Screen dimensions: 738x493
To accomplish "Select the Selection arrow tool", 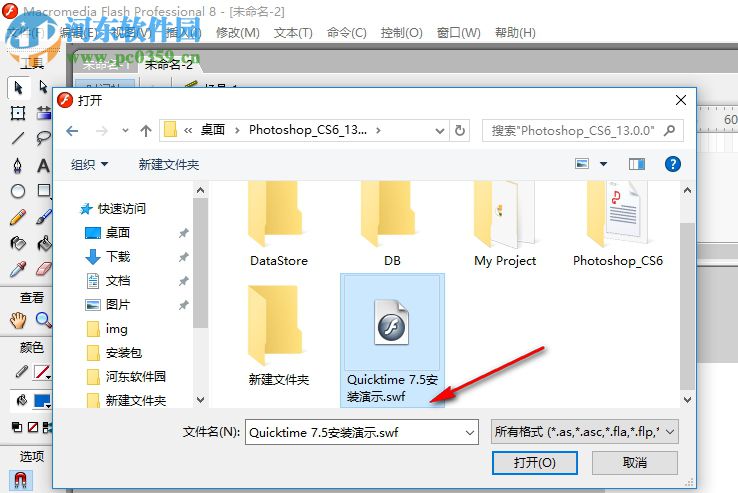I will (18, 88).
